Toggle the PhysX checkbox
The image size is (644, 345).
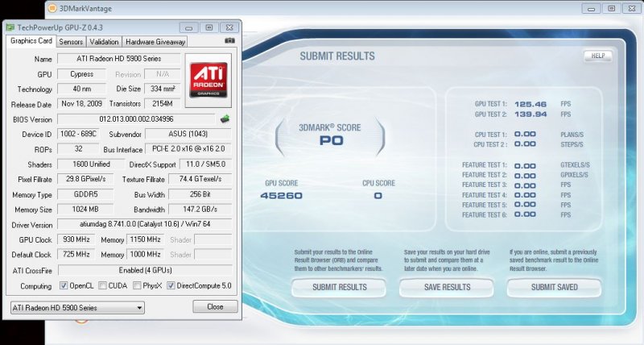(137, 285)
